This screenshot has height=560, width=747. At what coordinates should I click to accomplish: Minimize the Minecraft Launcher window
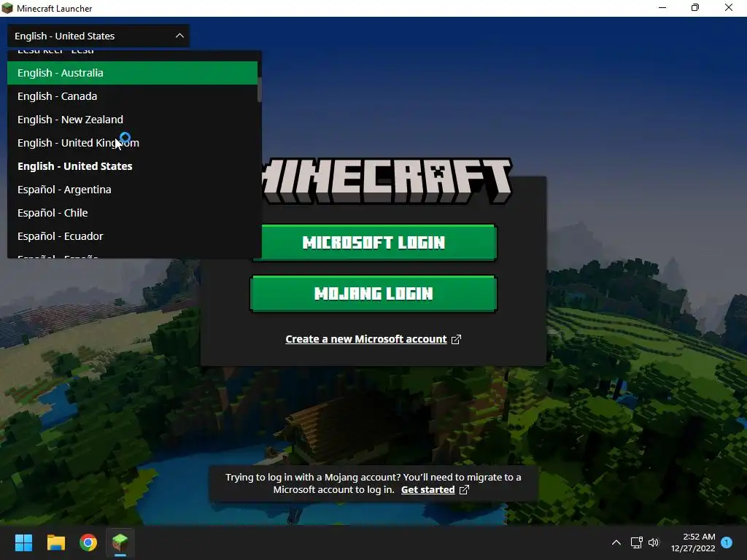pyautogui.click(x=662, y=7)
